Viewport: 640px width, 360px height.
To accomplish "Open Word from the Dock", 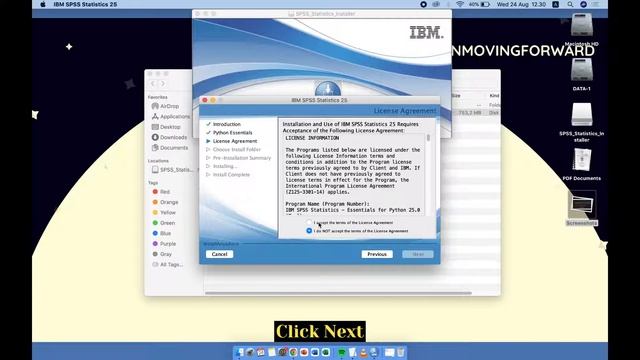I will click(315, 352).
